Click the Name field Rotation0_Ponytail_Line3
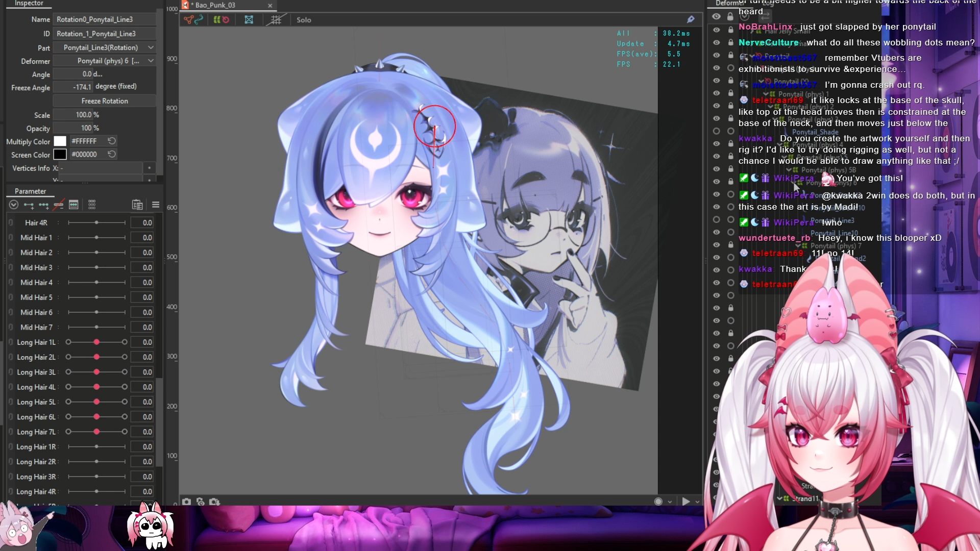The image size is (980, 551). click(105, 19)
